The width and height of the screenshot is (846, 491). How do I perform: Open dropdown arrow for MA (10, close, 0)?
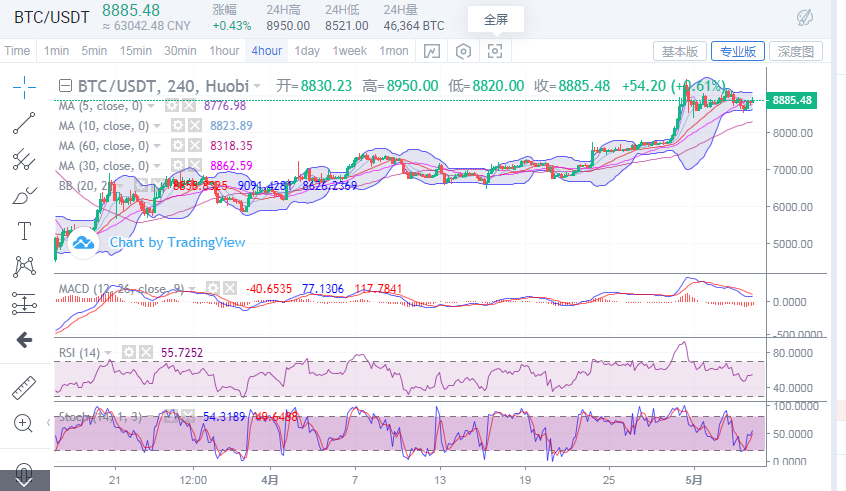click(x=157, y=126)
